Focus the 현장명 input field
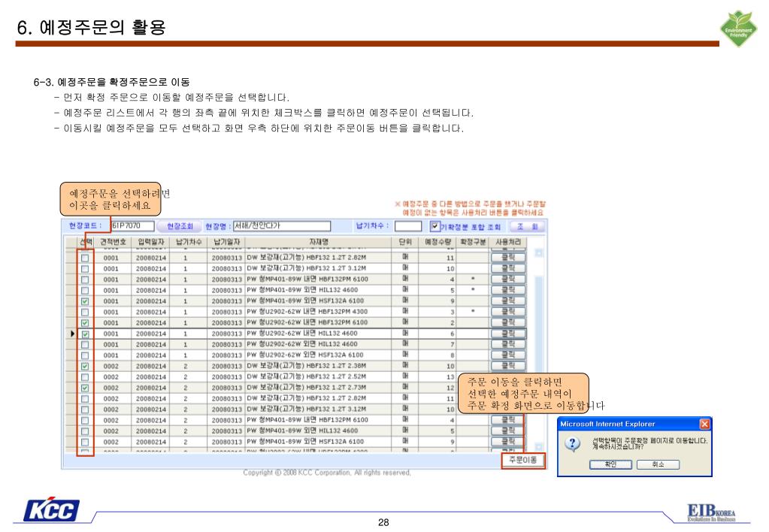The width and height of the screenshot is (769, 532). [281, 225]
